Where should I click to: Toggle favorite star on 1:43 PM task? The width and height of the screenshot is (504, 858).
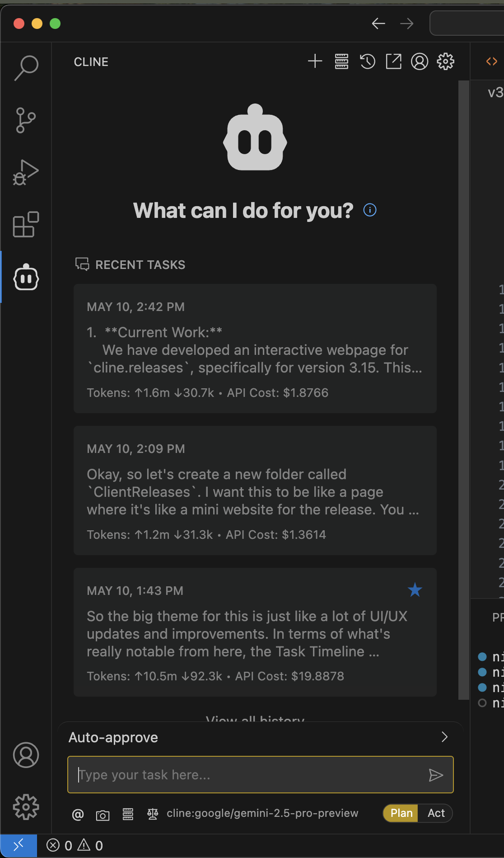tap(415, 590)
